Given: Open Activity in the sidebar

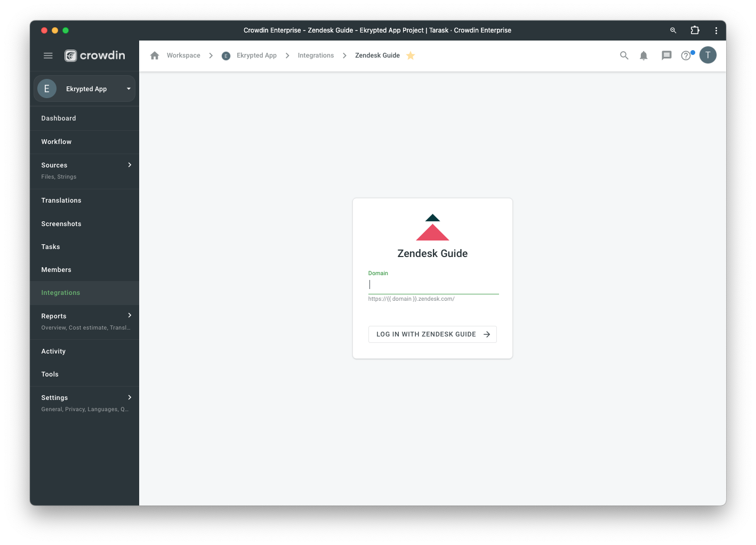Looking at the screenshot, I should coord(84,351).
